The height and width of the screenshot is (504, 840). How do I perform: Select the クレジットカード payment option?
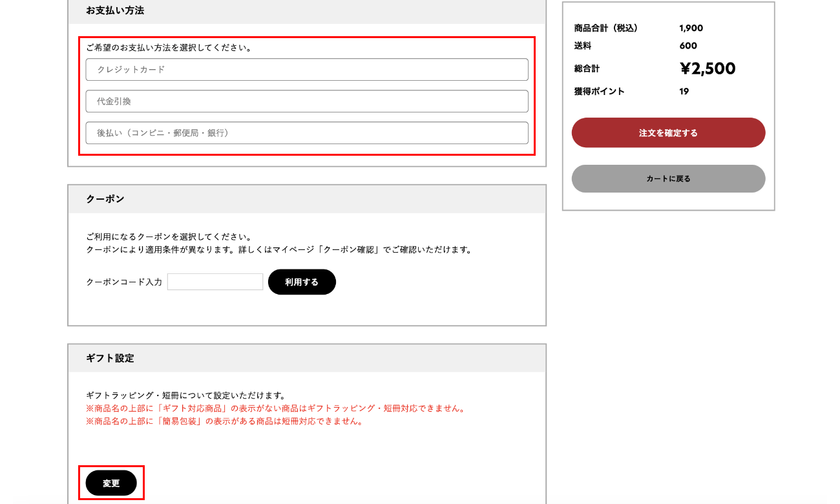click(x=306, y=70)
